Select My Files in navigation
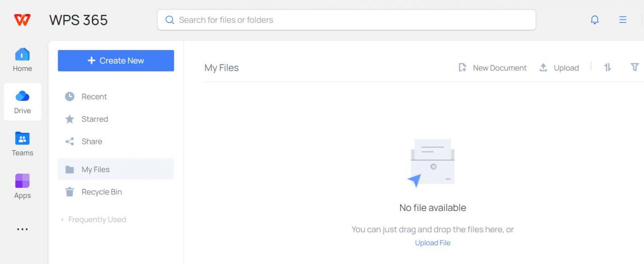 (116, 169)
